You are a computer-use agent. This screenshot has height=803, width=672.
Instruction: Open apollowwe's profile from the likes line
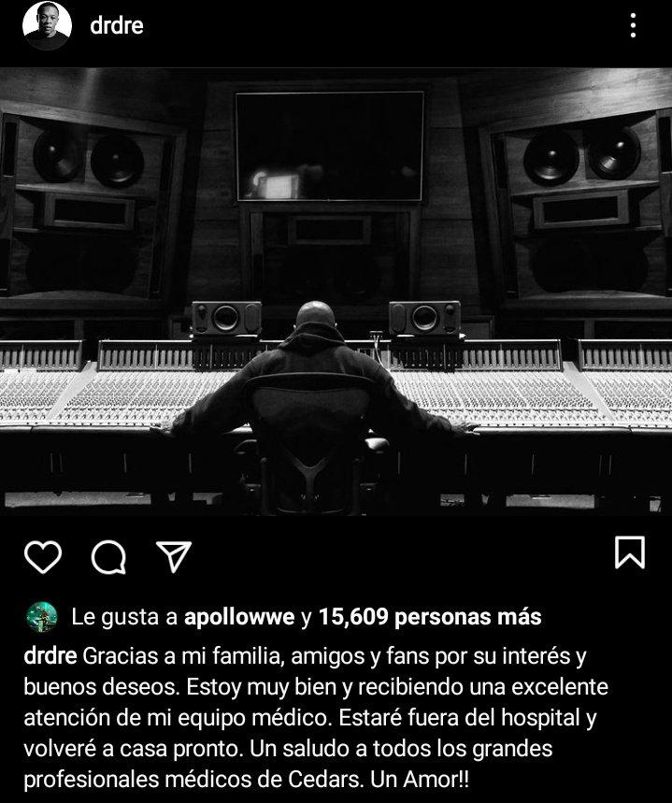239,617
